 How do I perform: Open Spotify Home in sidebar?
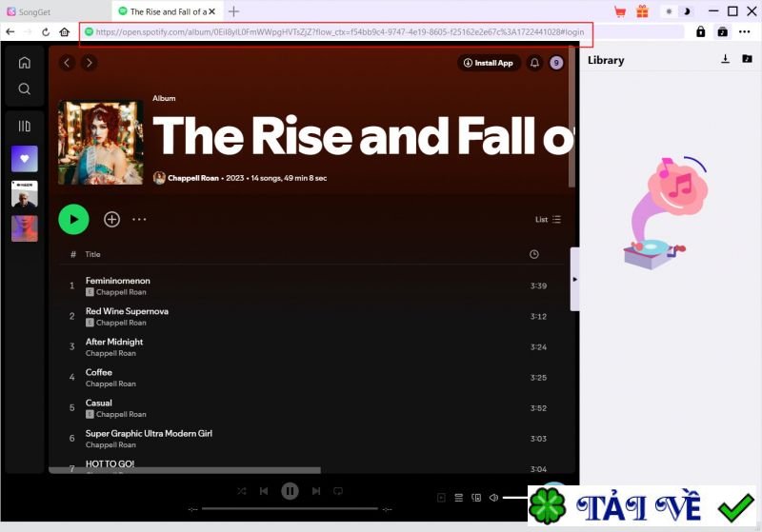coord(25,63)
